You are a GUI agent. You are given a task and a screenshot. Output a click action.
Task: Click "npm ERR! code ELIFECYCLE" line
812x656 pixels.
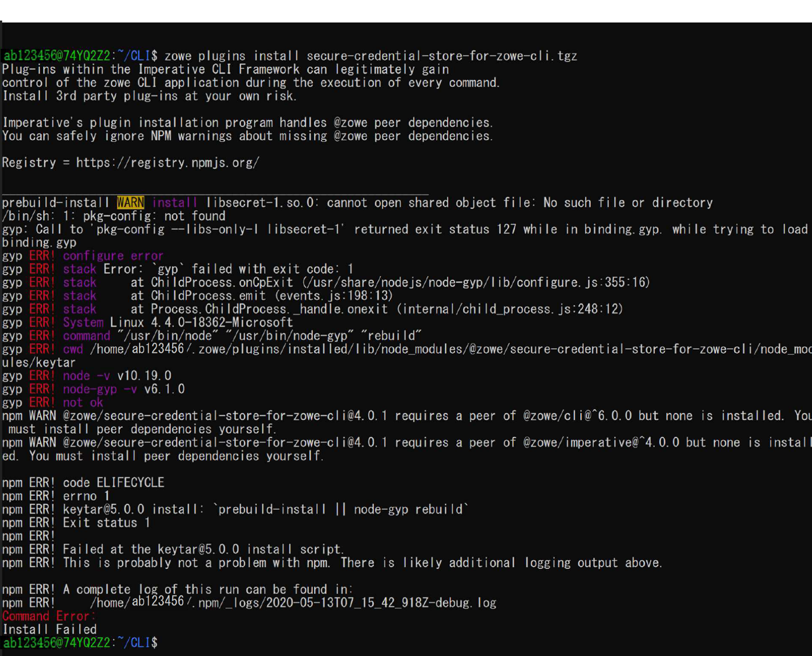[83, 483]
